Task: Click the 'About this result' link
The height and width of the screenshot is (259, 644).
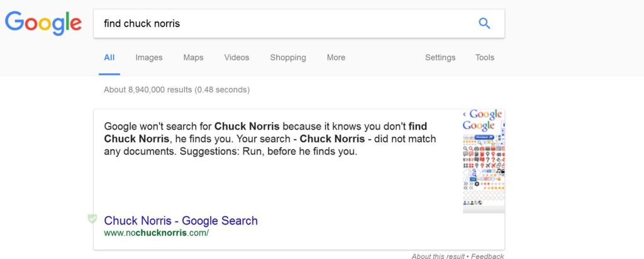Action: [438, 256]
